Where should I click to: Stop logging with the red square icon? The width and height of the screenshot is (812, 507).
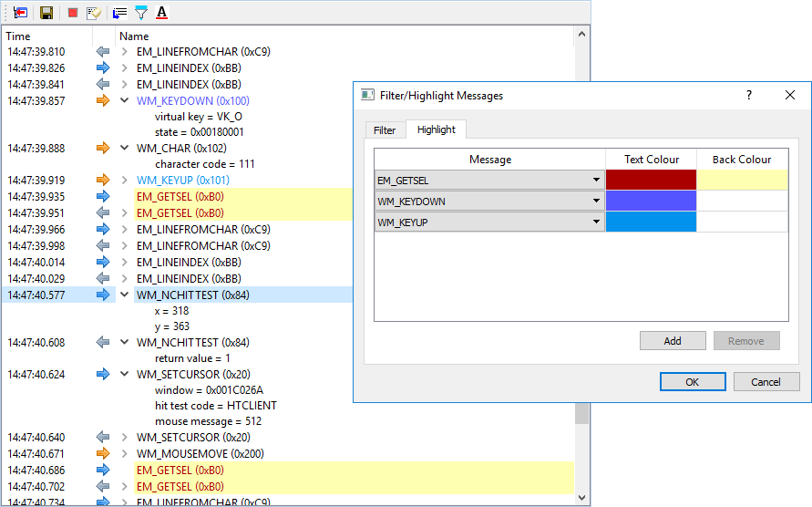point(73,13)
